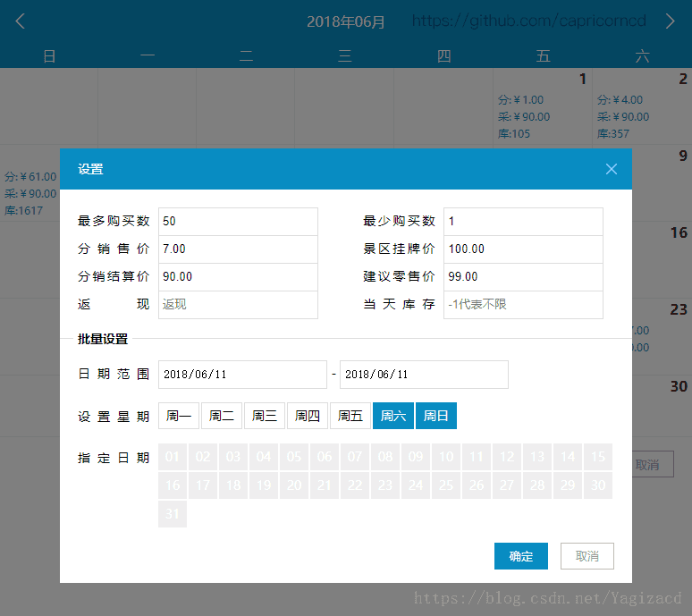This screenshot has height=616, width=692.
Task: Deselect weekday 周日
Action: (436, 416)
